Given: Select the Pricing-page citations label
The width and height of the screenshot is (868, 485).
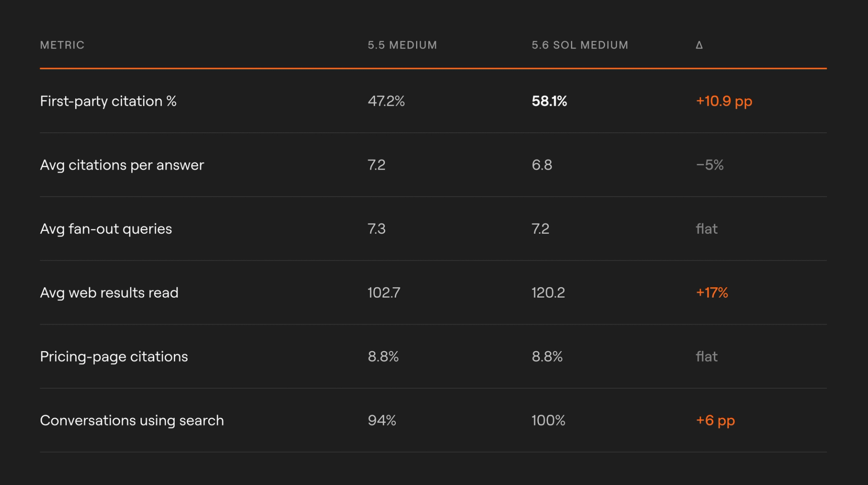Looking at the screenshot, I should point(114,357).
